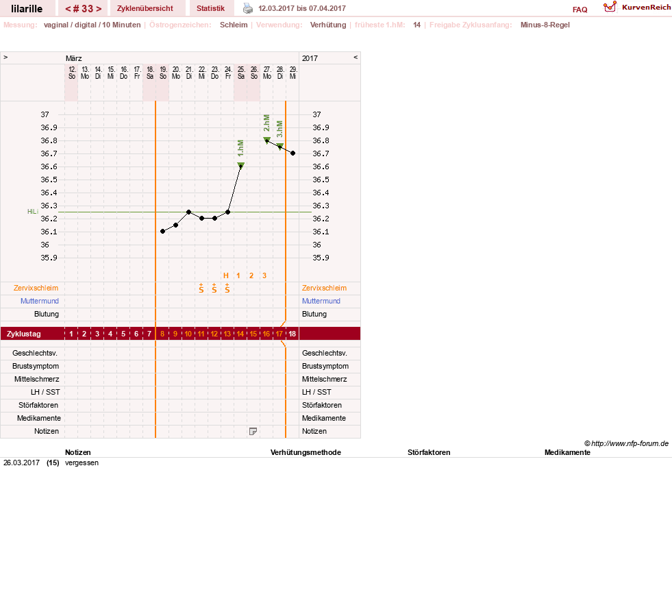
Task: Open the KurvenReich logo link
Action: pyautogui.click(x=637, y=8)
